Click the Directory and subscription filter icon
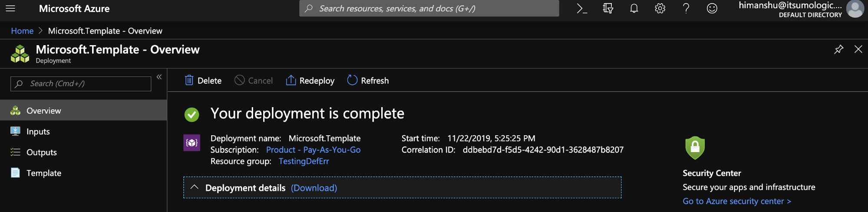The image size is (868, 212). click(608, 9)
